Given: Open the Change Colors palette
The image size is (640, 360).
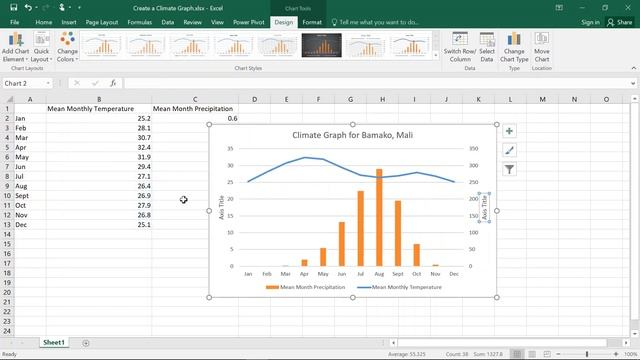Looking at the screenshot, I should coord(67,47).
